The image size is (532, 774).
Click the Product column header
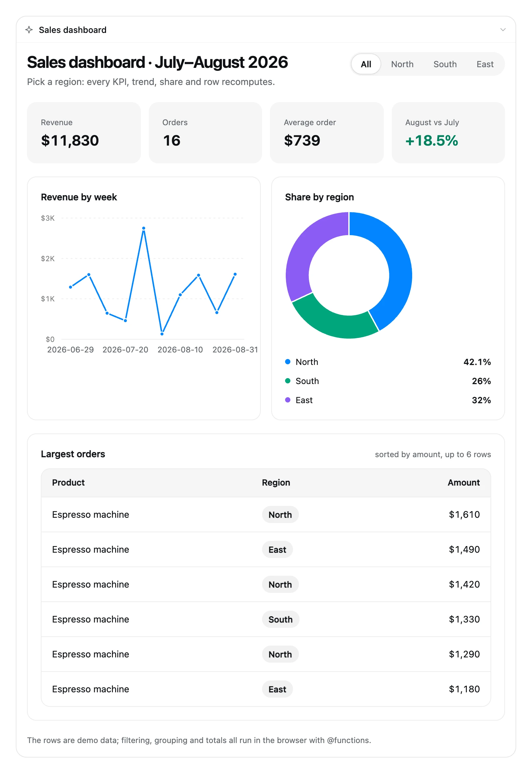(x=68, y=482)
